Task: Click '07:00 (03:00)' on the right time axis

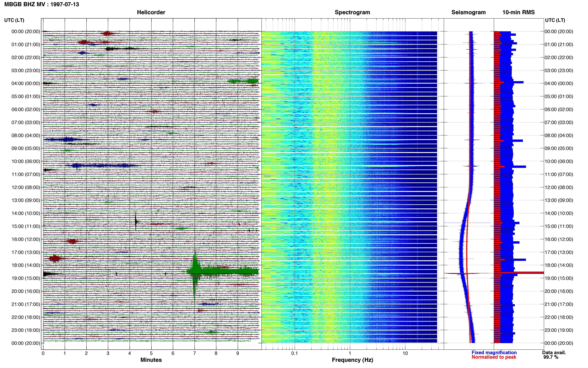Action: [559, 122]
